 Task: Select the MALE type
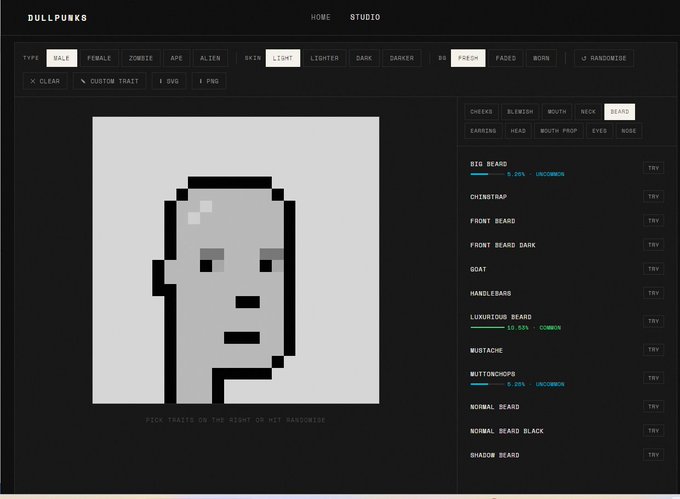point(62,58)
